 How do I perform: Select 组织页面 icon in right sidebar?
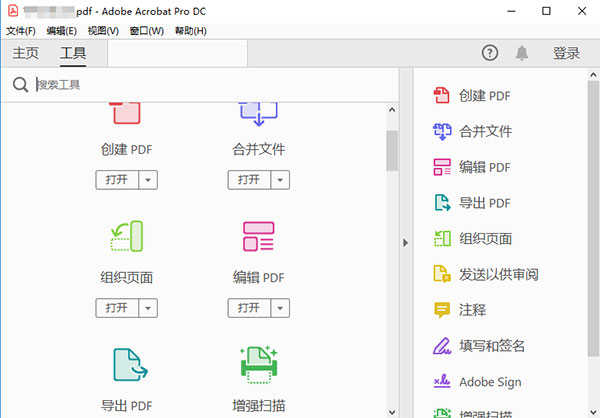pyautogui.click(x=442, y=238)
